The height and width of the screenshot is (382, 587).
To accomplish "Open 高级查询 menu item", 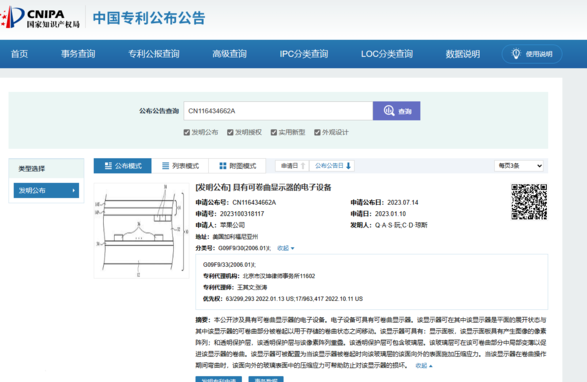I will [x=229, y=54].
